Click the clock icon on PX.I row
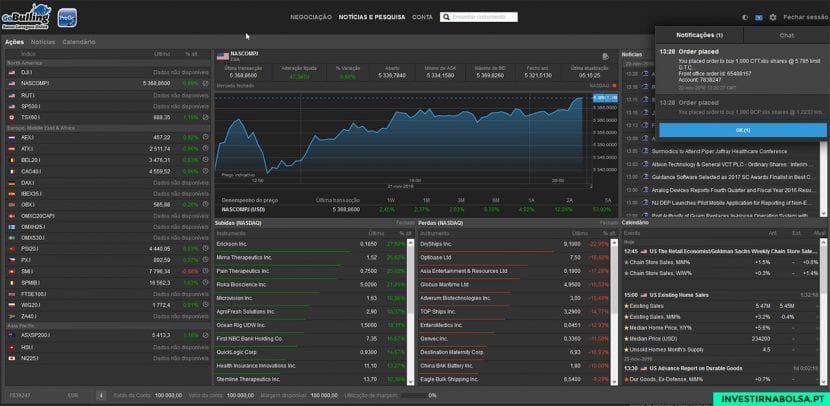The width and height of the screenshot is (830, 406). coord(205,259)
